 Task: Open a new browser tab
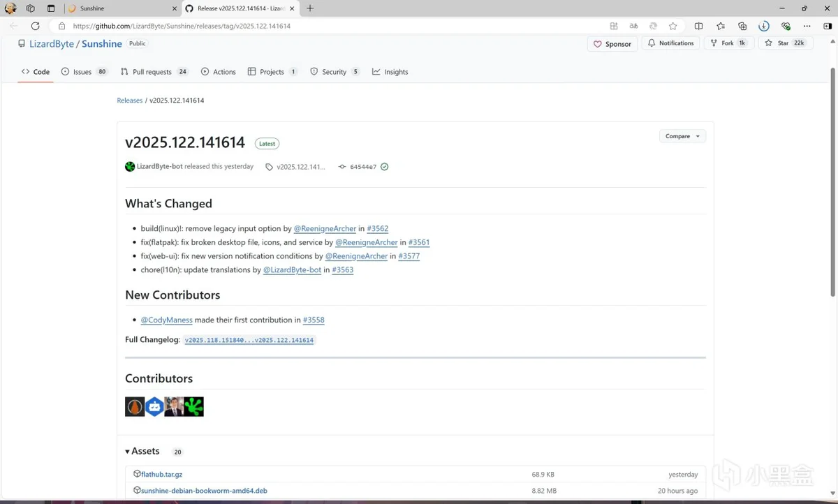pyautogui.click(x=310, y=8)
